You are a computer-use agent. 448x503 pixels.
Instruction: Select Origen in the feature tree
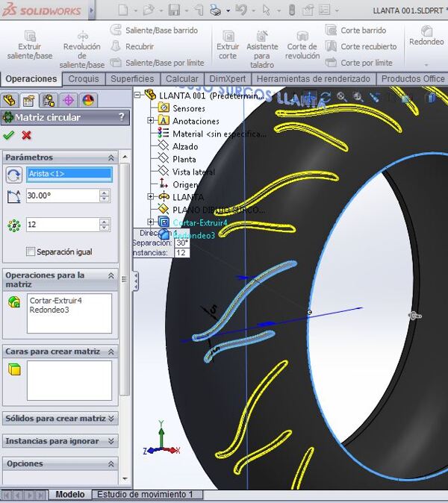point(185,185)
